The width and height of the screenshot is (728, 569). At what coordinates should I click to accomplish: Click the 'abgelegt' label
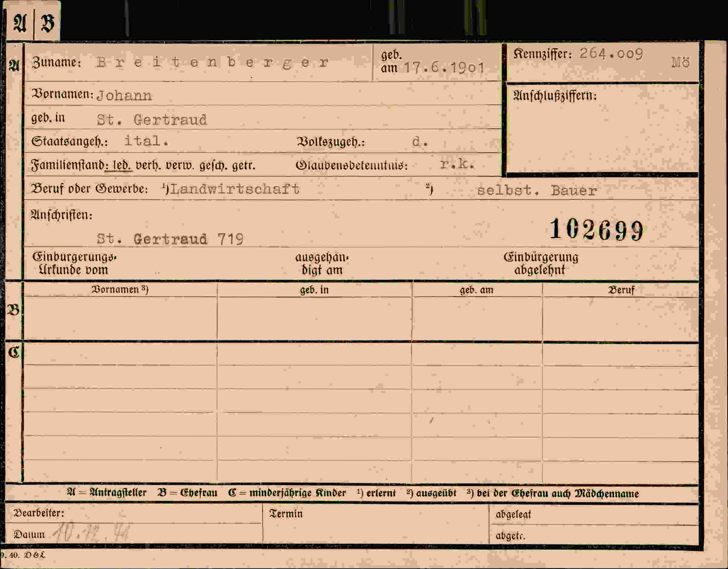(513, 514)
